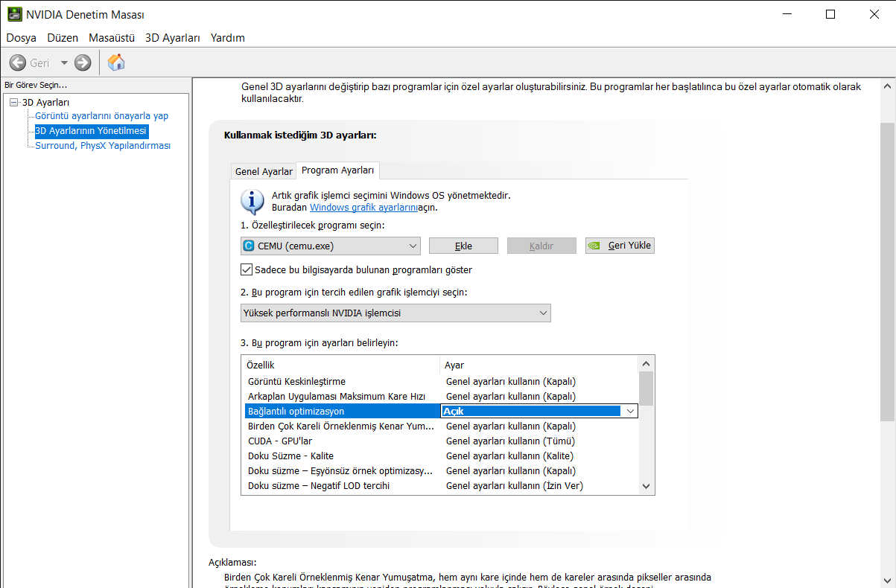Click the Ekle button

pos(464,246)
